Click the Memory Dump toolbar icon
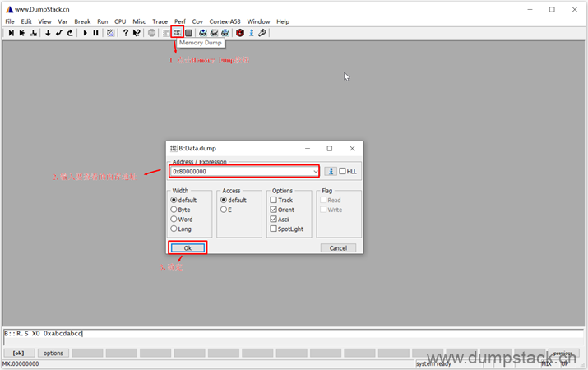The height and width of the screenshot is (370, 588). coord(178,33)
